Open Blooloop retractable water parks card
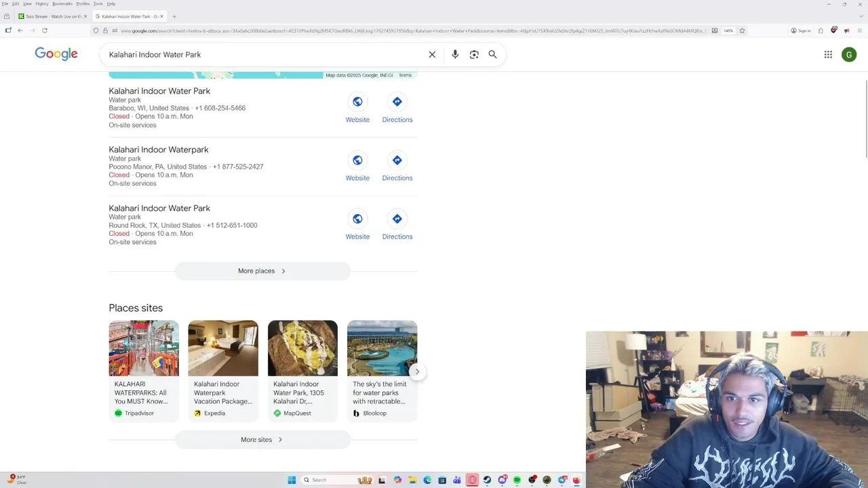 382,371
